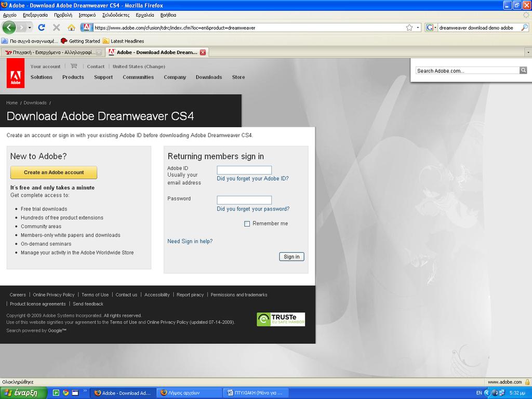532x399 pixels.
Task: Open the Report piracy footer link
Action: [190, 295]
